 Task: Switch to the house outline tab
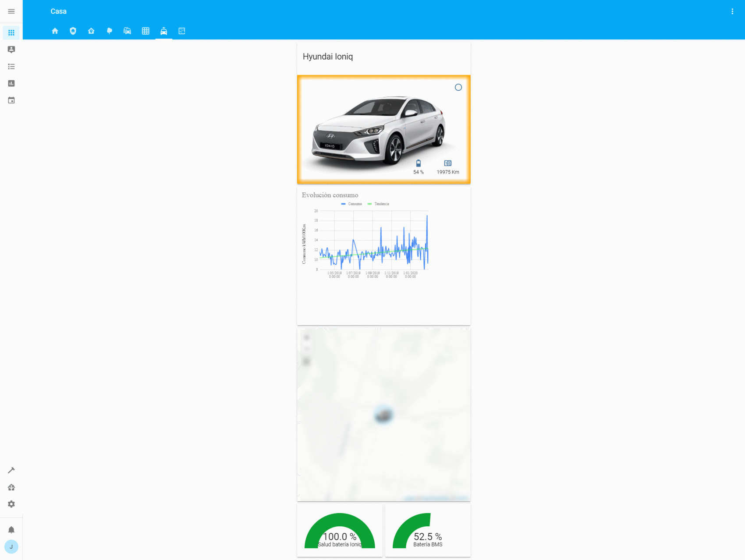point(91,31)
